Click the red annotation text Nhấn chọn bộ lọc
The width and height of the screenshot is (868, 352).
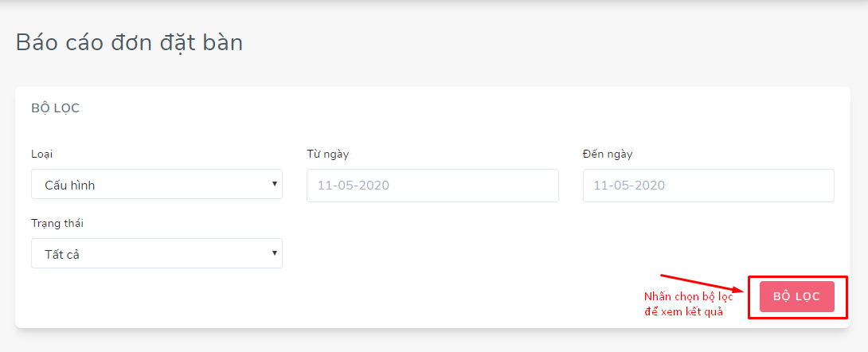click(688, 297)
